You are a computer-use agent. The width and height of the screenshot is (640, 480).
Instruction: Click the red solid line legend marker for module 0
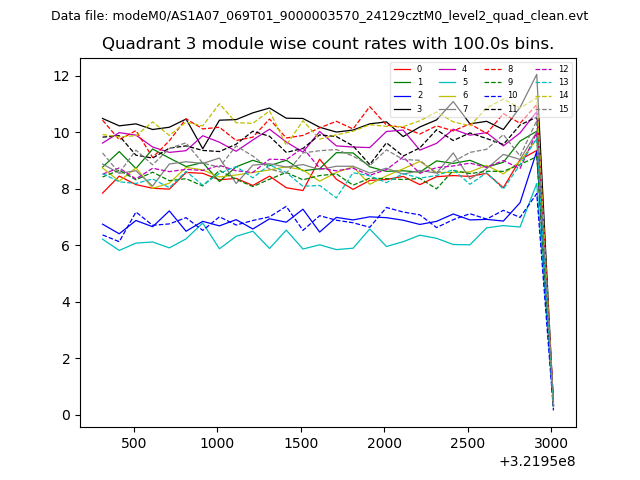coord(402,69)
